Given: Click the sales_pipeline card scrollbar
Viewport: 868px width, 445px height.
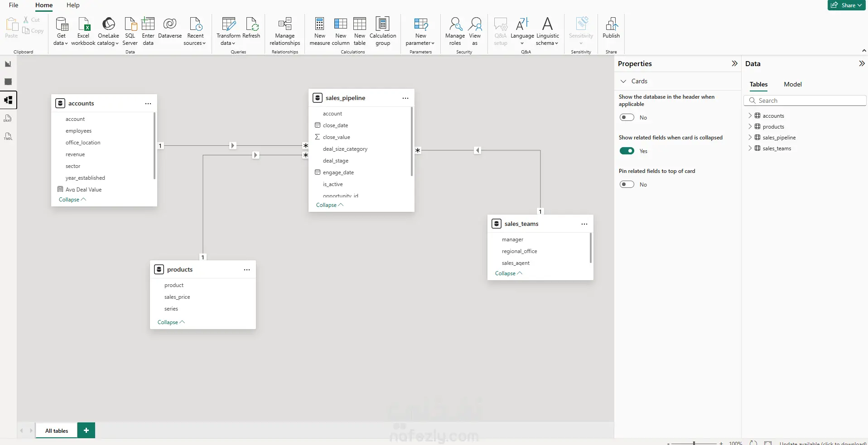Looking at the screenshot, I should 411,142.
